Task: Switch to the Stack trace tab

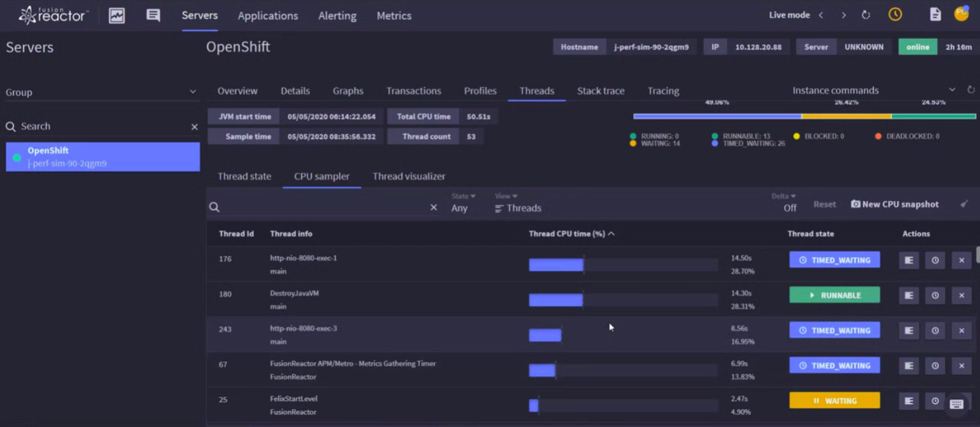Action: (x=601, y=91)
